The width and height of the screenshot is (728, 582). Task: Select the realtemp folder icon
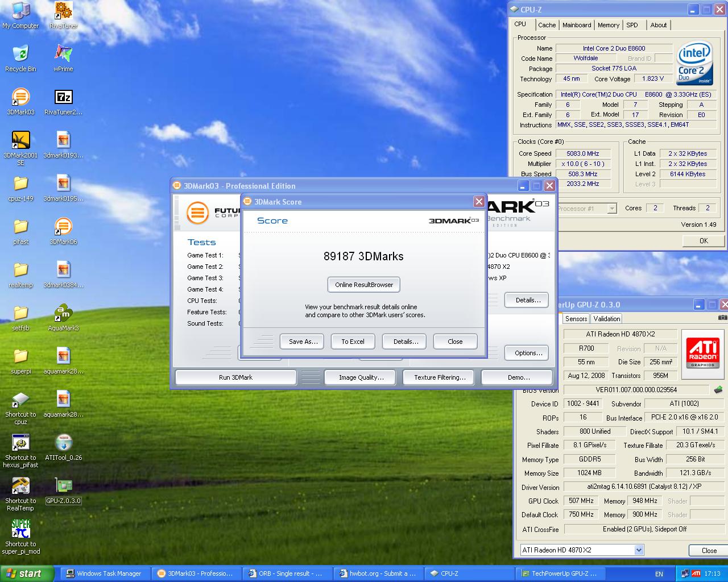20,275
